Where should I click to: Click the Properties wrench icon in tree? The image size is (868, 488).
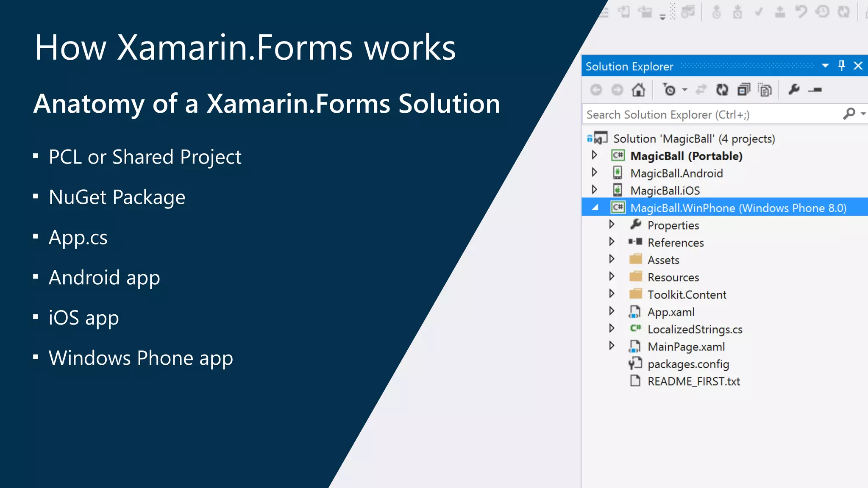[635, 224]
